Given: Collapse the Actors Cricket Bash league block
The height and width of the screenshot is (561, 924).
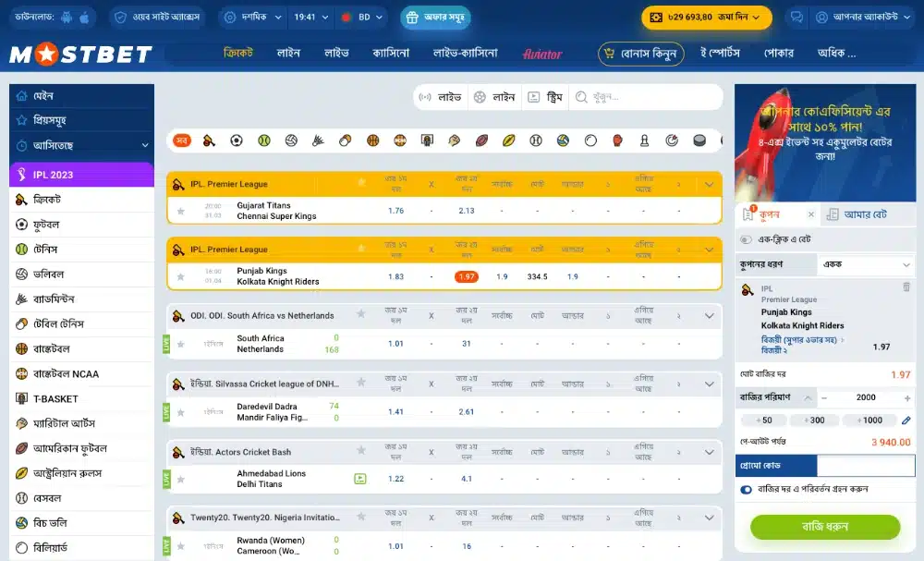Looking at the screenshot, I should point(709,452).
